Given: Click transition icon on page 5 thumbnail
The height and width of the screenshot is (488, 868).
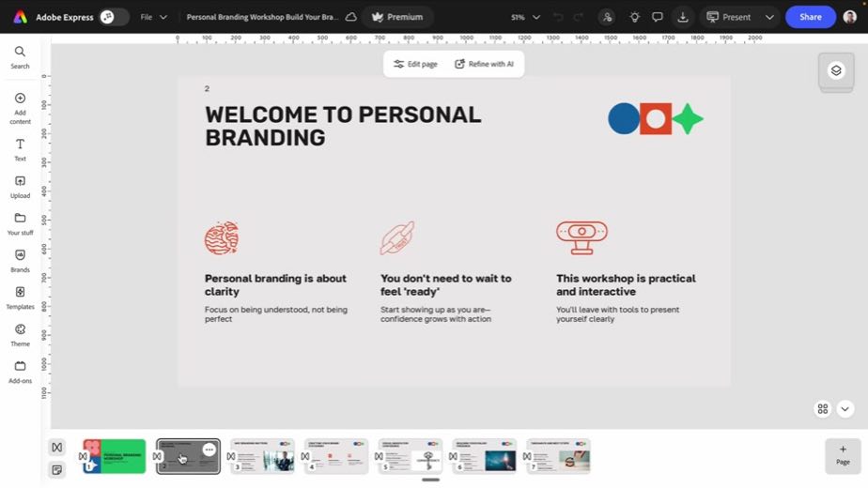Looking at the screenshot, I should [379, 456].
